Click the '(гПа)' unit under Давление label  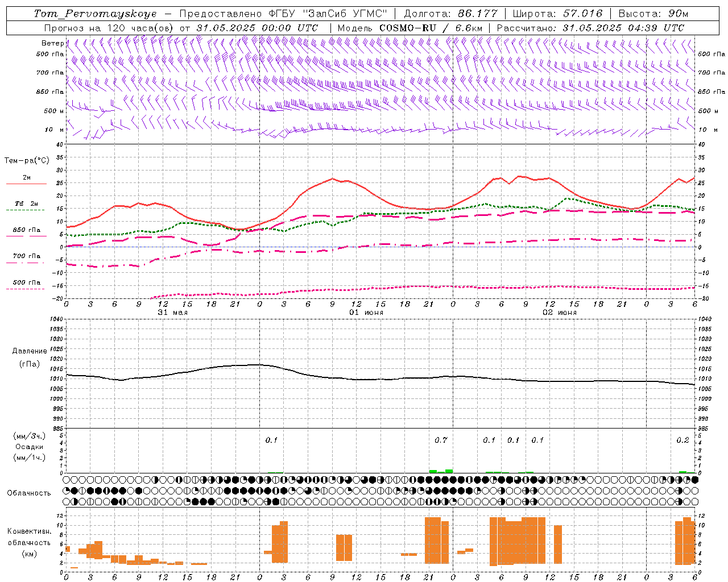30,364
